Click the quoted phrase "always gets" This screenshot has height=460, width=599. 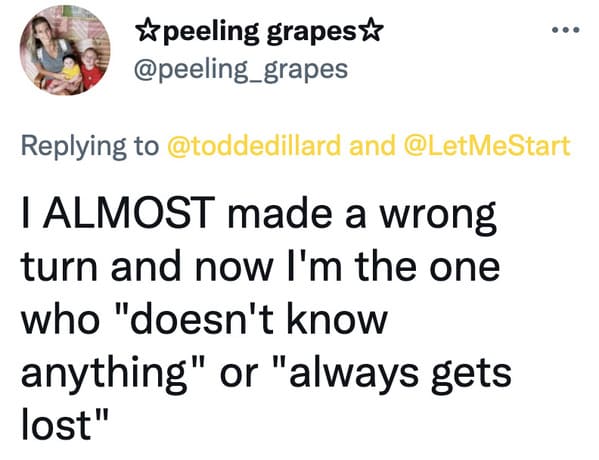pyautogui.click(x=393, y=374)
